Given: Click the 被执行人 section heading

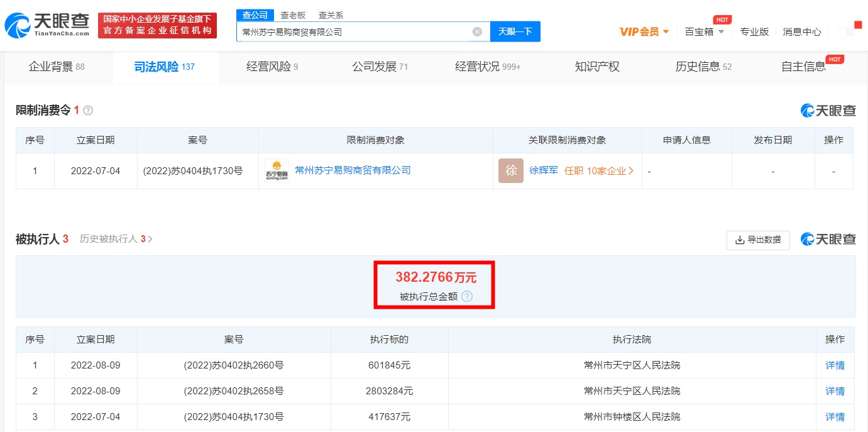Looking at the screenshot, I should click(38, 239).
